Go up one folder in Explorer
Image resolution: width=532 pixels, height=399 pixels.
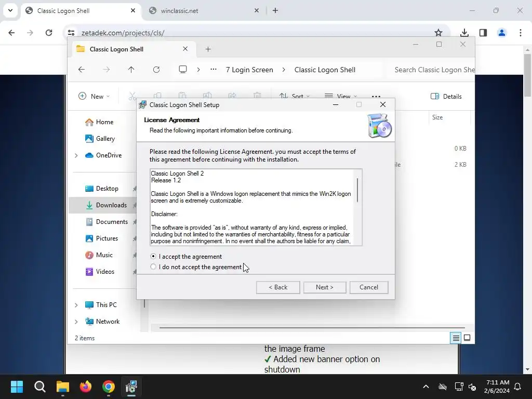click(x=131, y=70)
